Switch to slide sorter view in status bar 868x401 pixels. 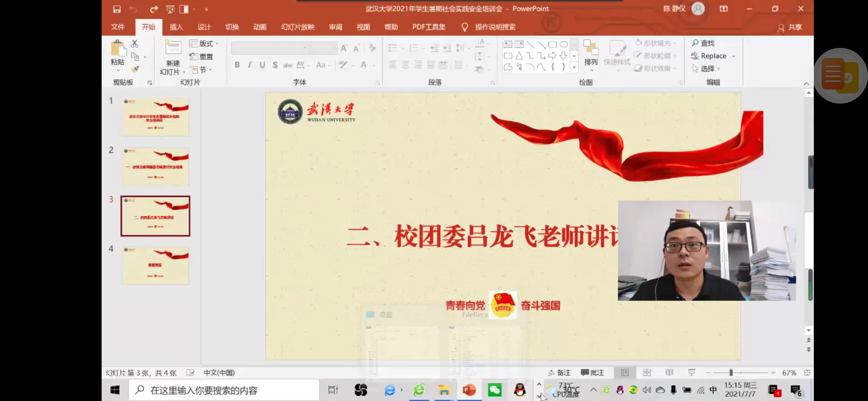647,372
